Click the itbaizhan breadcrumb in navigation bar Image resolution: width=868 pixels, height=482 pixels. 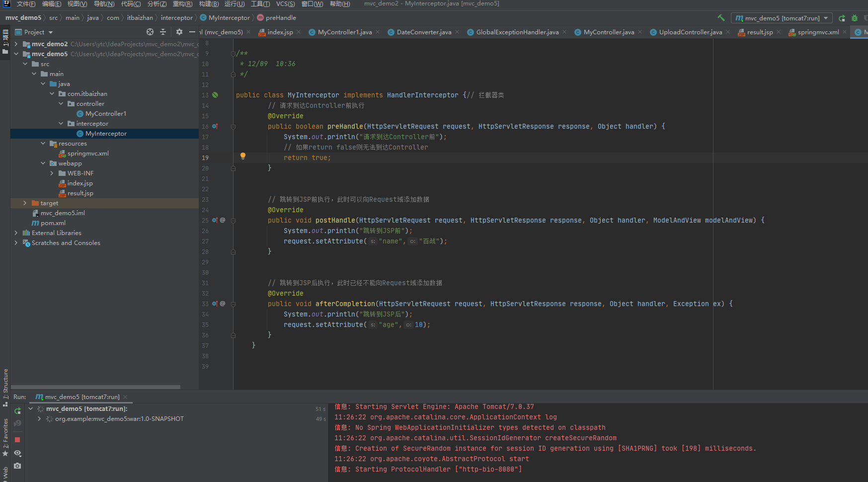coord(140,18)
